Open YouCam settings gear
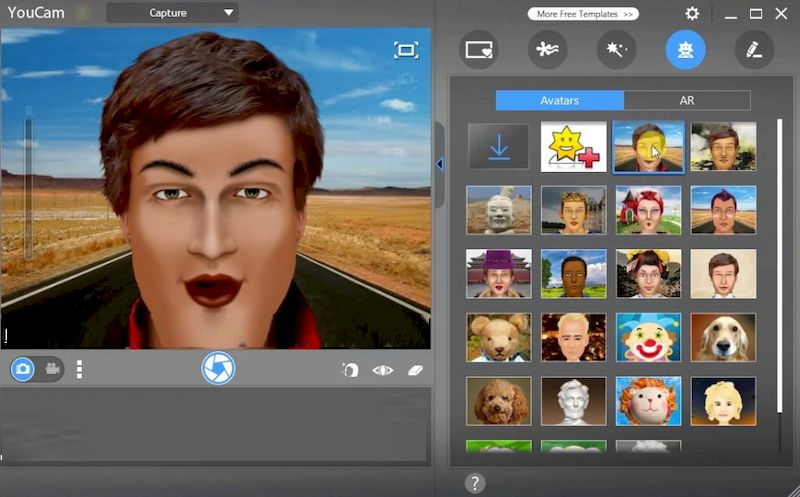The height and width of the screenshot is (497, 800). [x=692, y=13]
